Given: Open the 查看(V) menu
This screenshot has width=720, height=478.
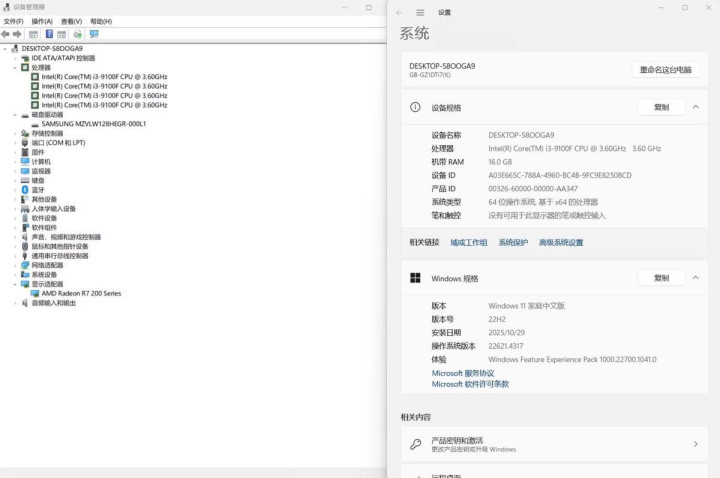Looking at the screenshot, I should [x=72, y=22].
